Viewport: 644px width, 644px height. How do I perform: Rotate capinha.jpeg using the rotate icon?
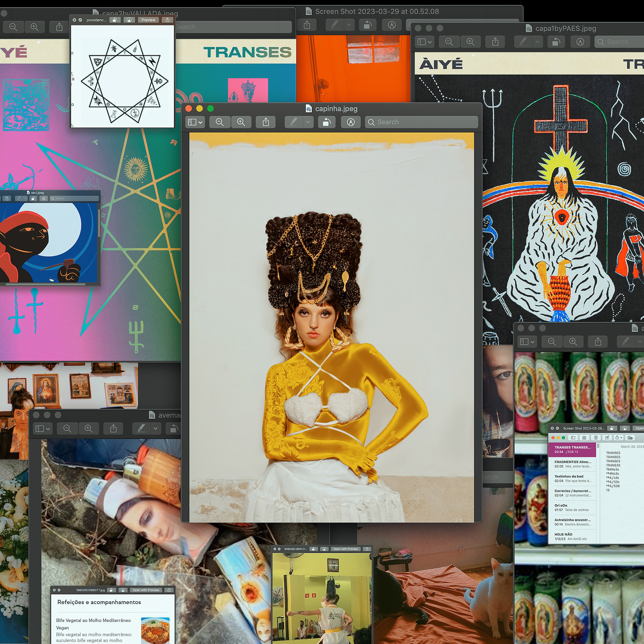[327, 122]
